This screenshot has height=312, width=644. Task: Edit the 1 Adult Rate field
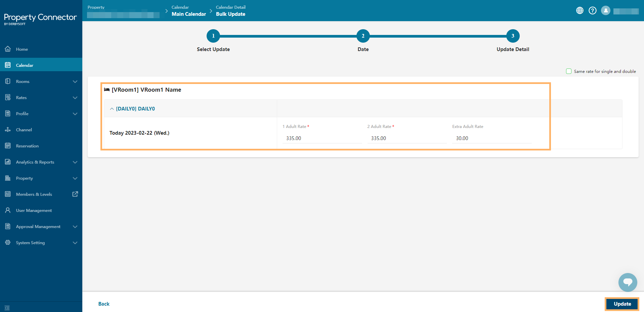click(x=322, y=138)
